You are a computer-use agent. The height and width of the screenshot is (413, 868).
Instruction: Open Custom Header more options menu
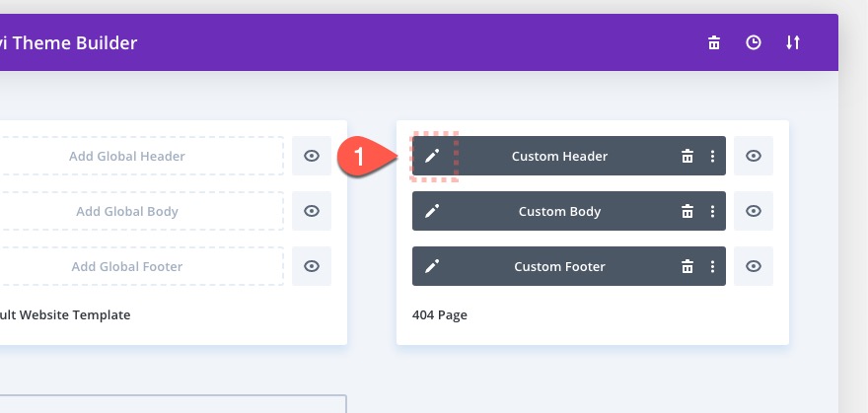(x=712, y=156)
